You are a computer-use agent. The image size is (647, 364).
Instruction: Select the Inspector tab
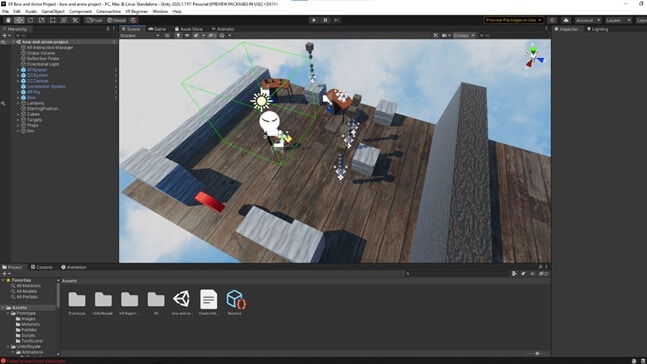(x=566, y=29)
